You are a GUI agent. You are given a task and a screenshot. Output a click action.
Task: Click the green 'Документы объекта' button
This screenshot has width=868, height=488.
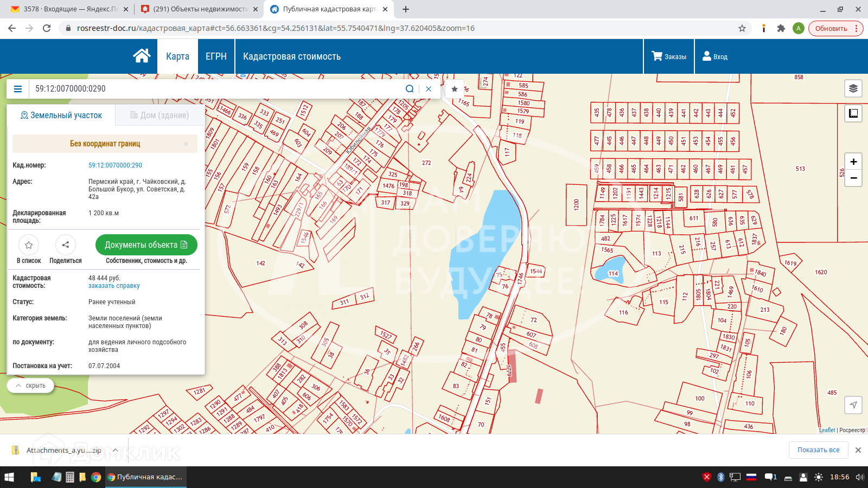(146, 245)
